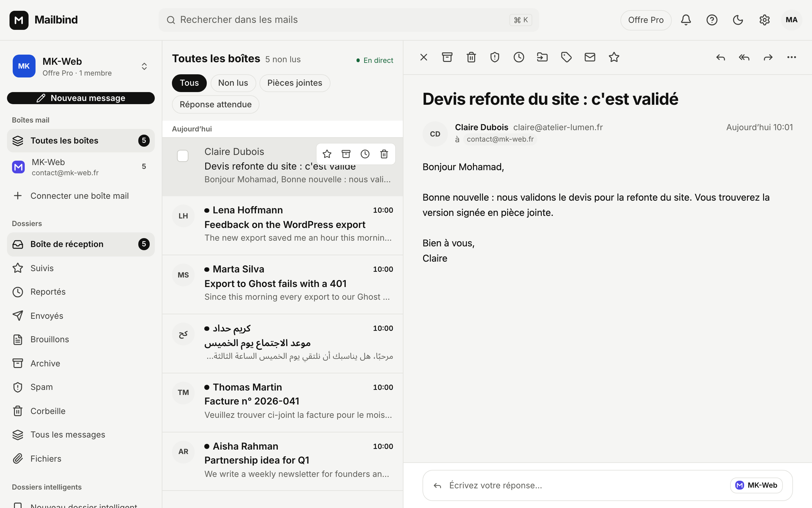The image size is (812, 508).
Task: Star Claire Dubois email in hover actions
Action: [327, 154]
